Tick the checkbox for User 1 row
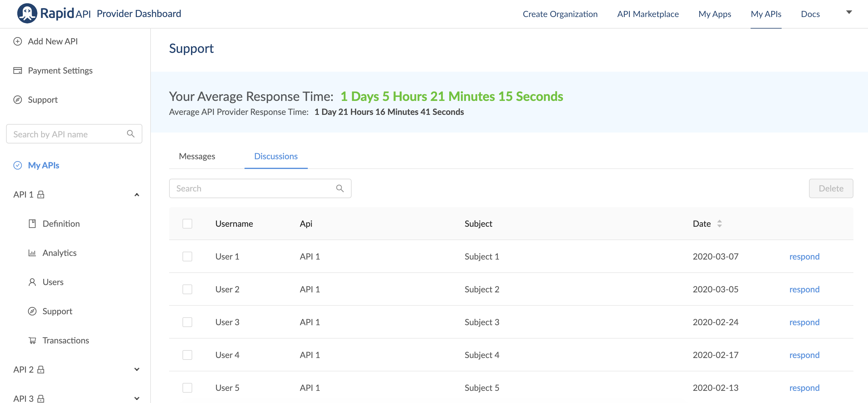868x403 pixels. [187, 257]
